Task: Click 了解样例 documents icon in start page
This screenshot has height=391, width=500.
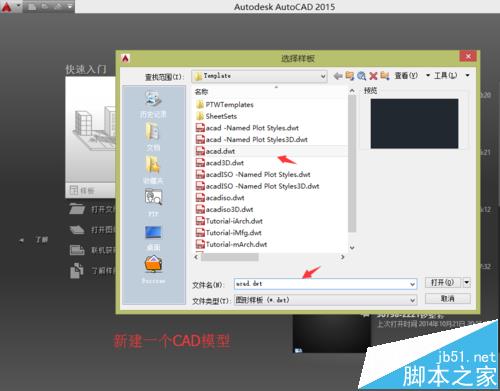Action: pyautogui.click(x=77, y=270)
